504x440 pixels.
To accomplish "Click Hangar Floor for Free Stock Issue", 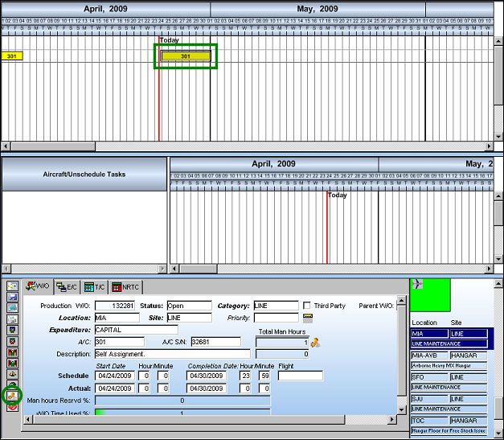I will (x=449, y=430).
